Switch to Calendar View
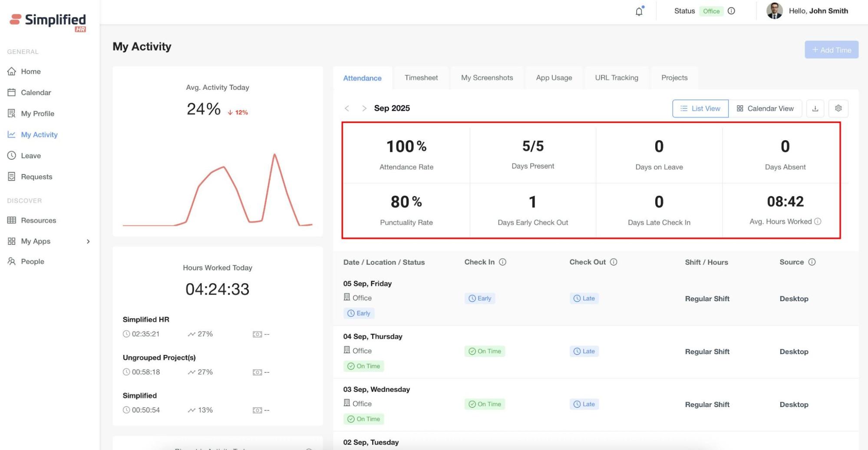 [x=765, y=108]
